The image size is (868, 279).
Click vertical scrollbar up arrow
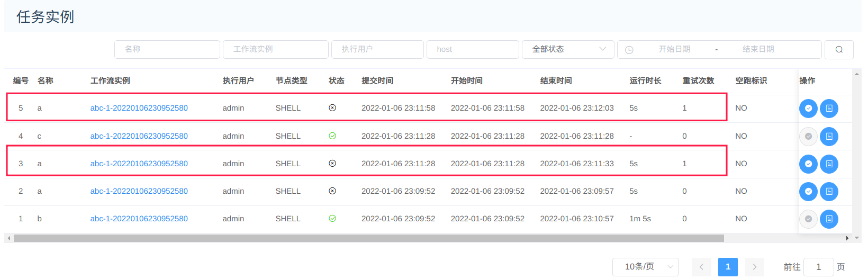click(x=857, y=74)
